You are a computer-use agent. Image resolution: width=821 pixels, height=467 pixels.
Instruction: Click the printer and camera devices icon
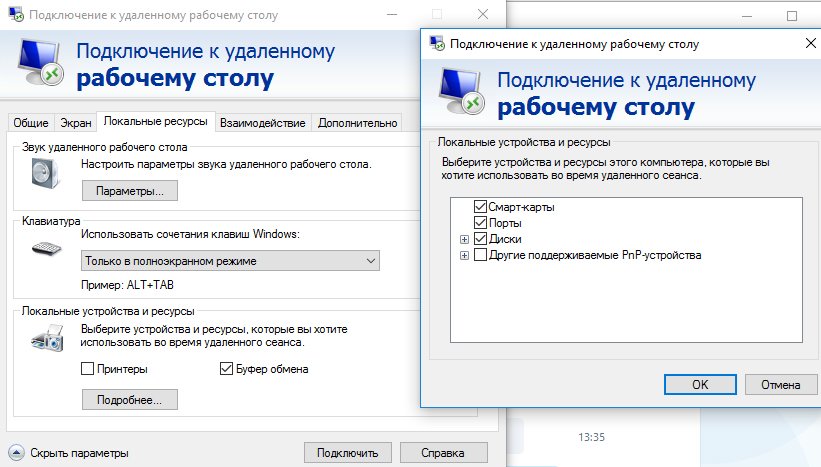pos(48,338)
